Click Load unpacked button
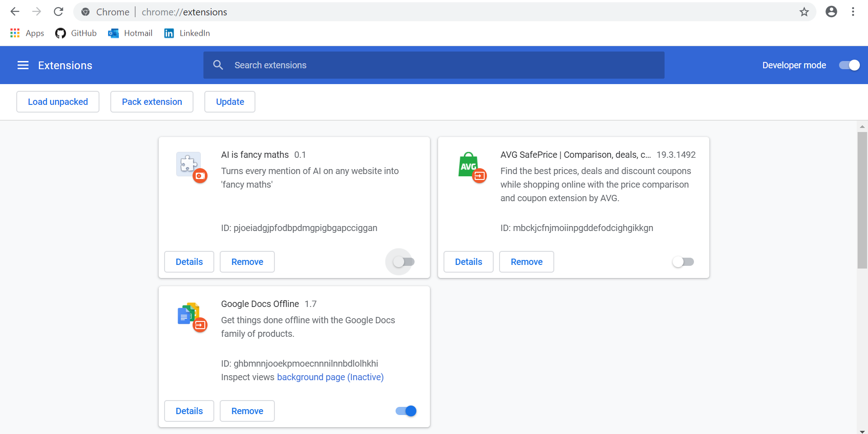This screenshot has height=434, width=868. click(x=58, y=102)
